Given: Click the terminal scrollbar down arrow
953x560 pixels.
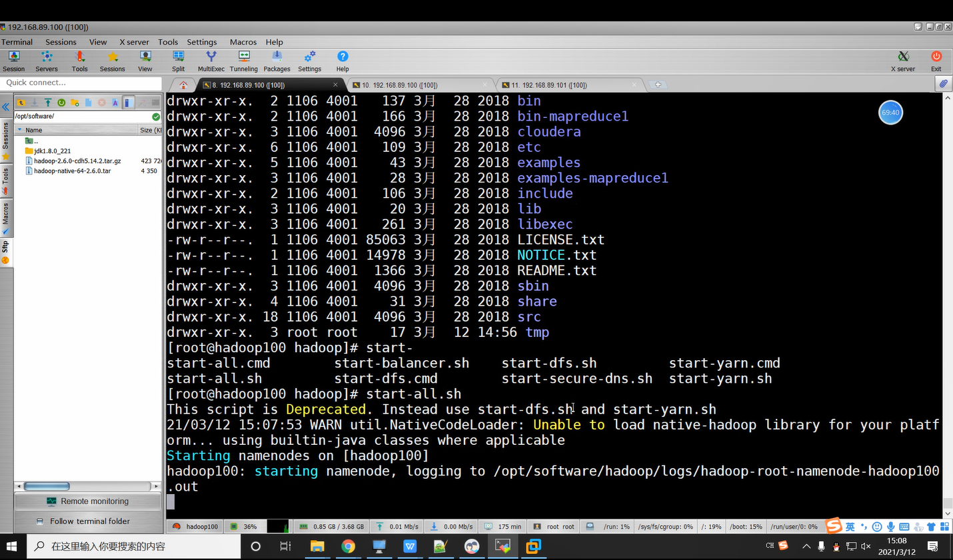Looking at the screenshot, I should coord(948,513).
